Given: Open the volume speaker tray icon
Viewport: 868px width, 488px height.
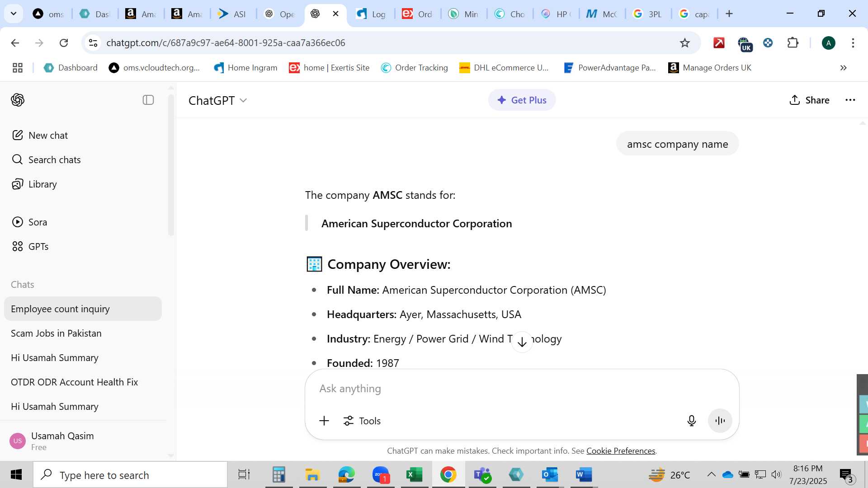Looking at the screenshot, I should click(x=776, y=474).
